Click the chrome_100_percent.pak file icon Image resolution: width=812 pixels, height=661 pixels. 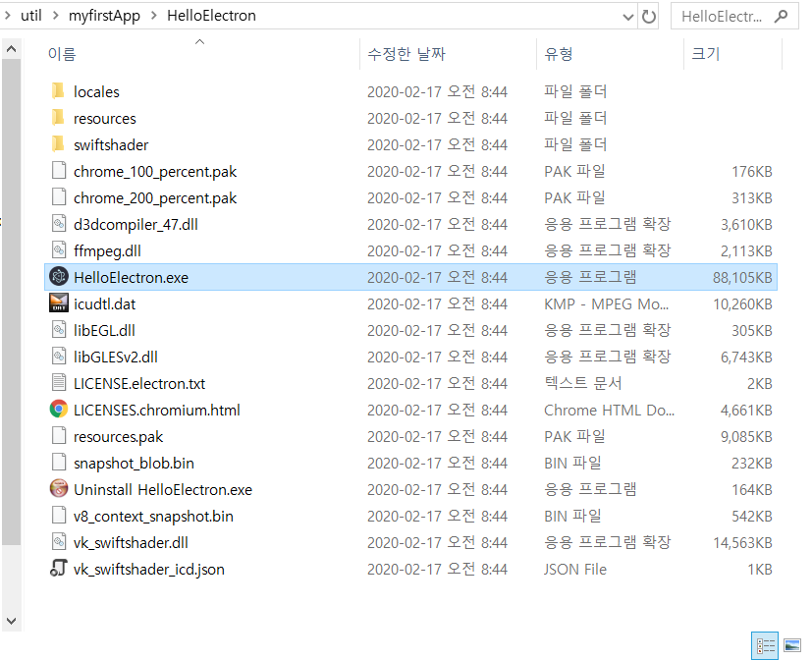[x=59, y=171]
